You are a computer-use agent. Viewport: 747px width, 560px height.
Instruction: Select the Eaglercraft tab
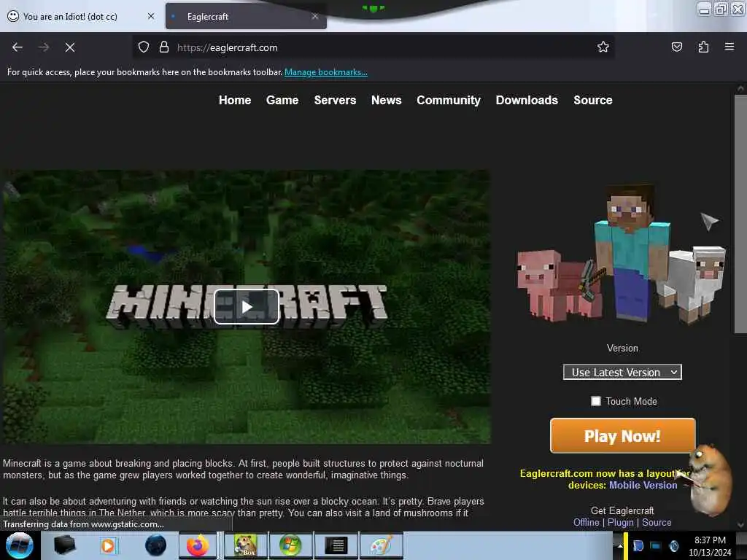coord(246,17)
